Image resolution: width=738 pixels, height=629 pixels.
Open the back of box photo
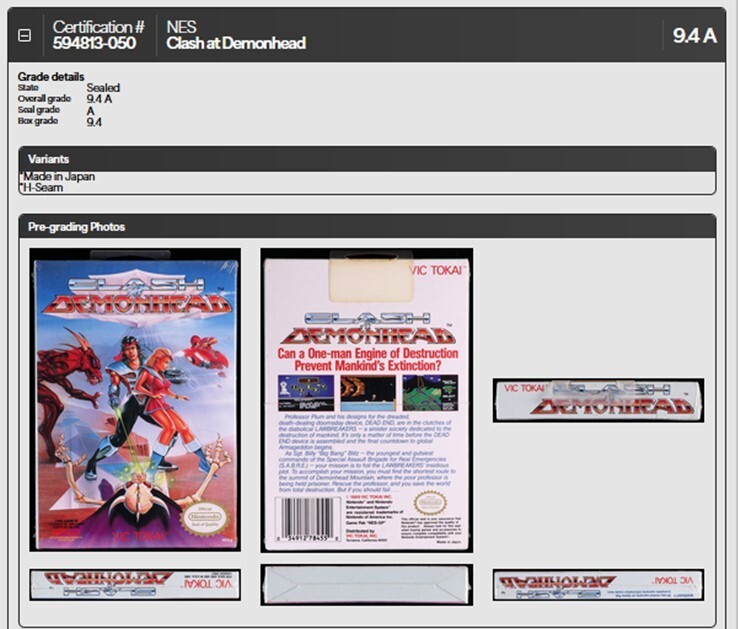point(367,400)
